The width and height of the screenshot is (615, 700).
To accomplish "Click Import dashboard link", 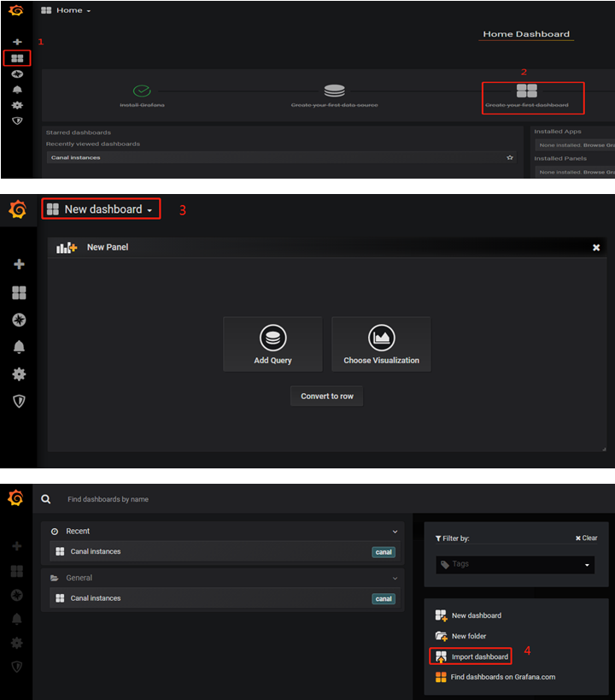I will [471, 656].
